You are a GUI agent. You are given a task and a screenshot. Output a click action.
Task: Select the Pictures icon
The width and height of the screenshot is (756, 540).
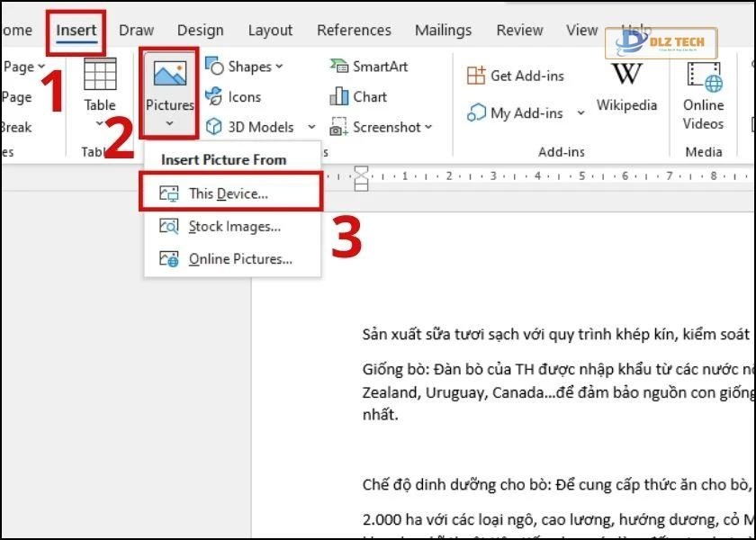[167, 81]
